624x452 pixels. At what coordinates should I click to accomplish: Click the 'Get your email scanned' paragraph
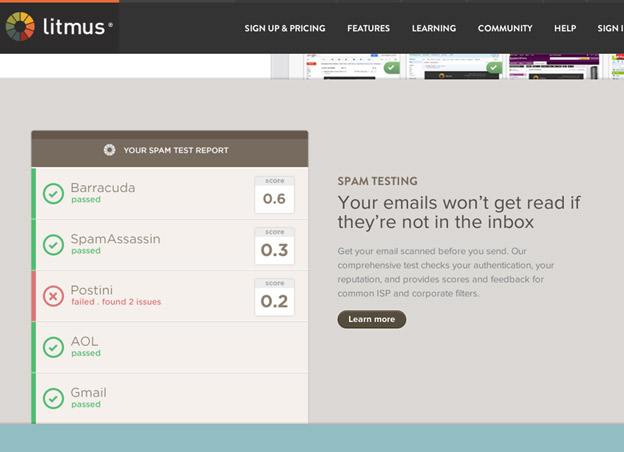click(x=446, y=272)
